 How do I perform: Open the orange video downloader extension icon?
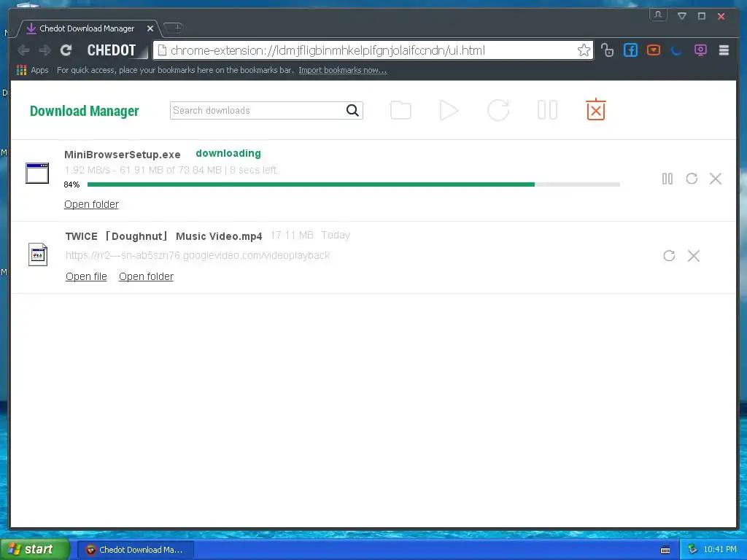pos(654,50)
